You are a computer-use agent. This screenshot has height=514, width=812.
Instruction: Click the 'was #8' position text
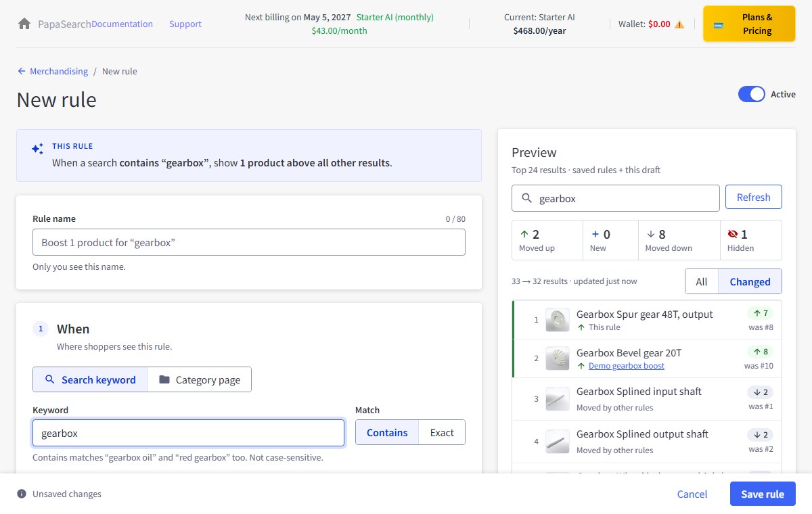click(761, 327)
